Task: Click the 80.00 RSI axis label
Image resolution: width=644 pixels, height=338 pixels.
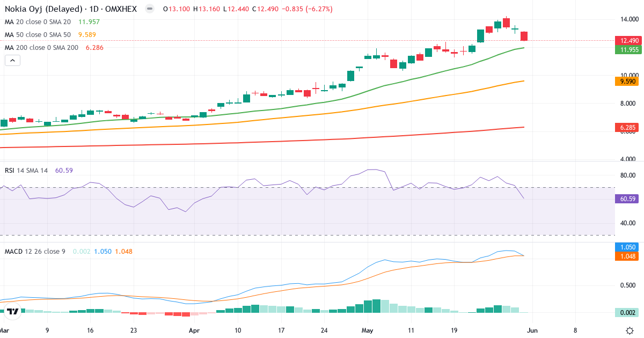Action: pos(629,175)
